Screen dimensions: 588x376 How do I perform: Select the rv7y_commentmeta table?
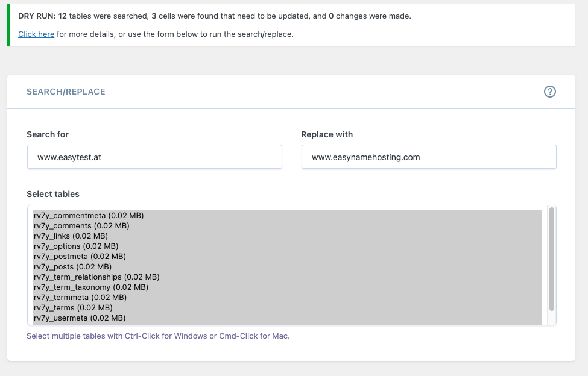[x=89, y=215]
